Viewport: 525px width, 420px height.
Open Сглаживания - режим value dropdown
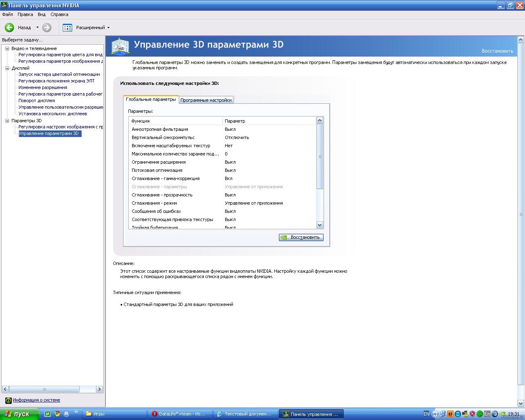pyautogui.click(x=253, y=203)
